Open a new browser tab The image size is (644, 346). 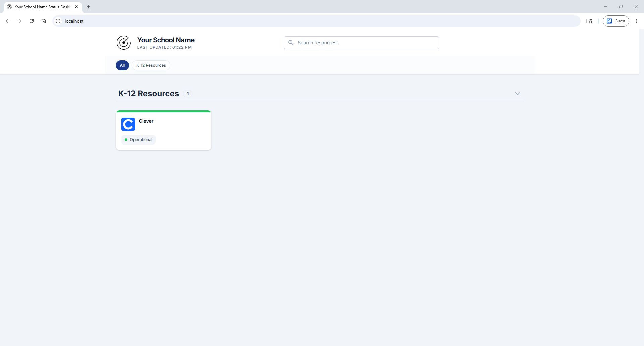[x=88, y=7]
